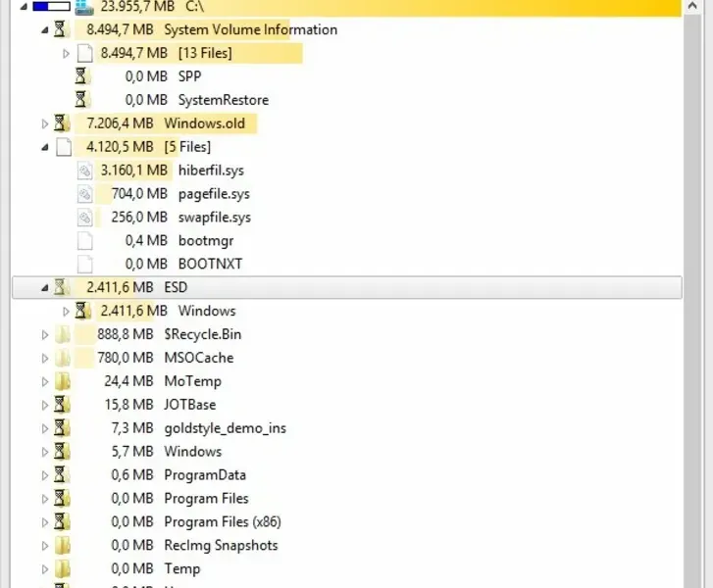Image resolution: width=713 pixels, height=588 pixels.
Task: Expand the MSOCache folder
Action: click(x=44, y=358)
